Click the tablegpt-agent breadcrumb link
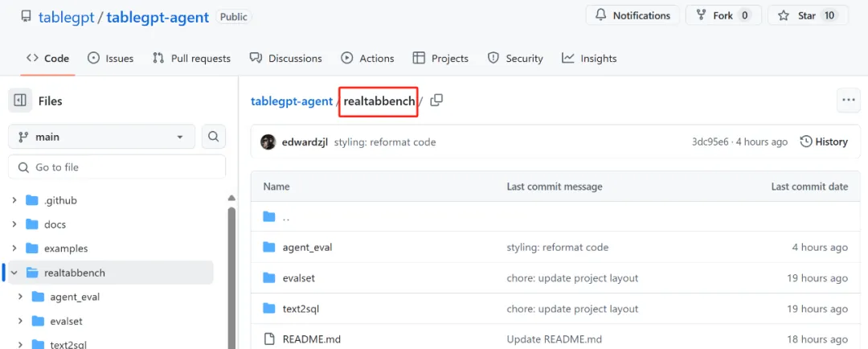 coord(292,101)
